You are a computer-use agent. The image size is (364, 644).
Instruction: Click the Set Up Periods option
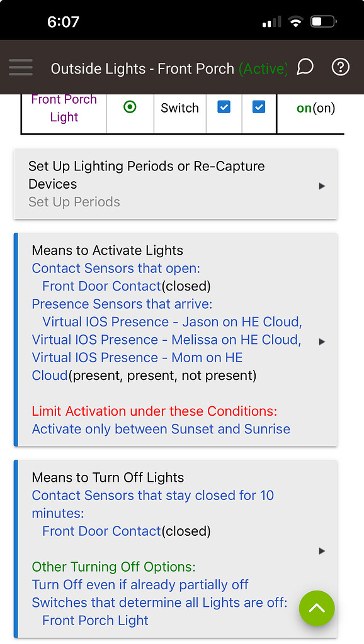(73, 202)
